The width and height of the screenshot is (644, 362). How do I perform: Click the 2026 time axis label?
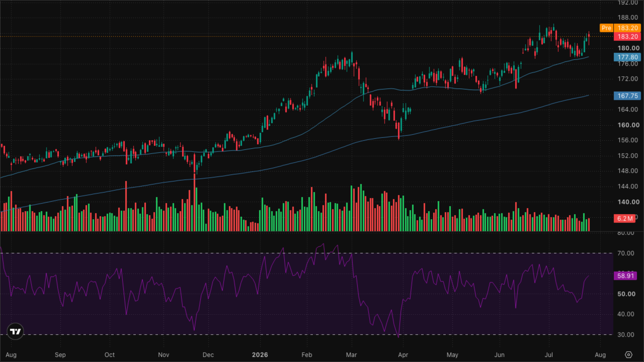point(260,355)
